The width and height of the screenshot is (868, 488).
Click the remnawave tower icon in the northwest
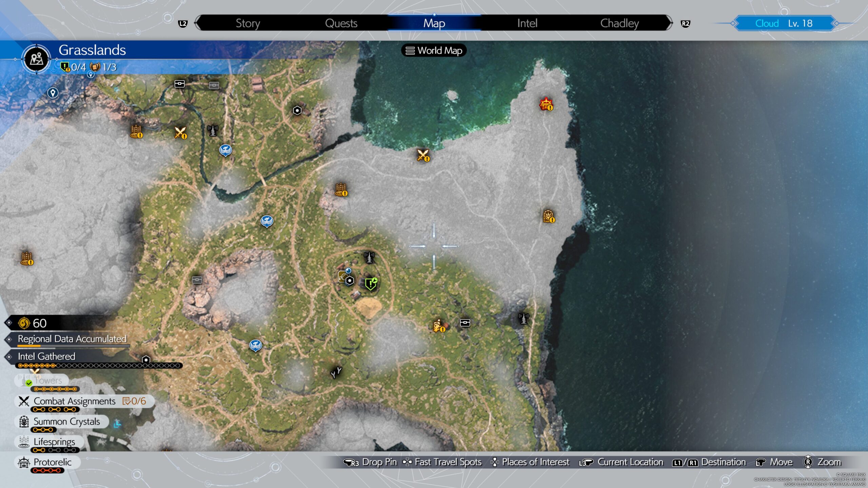[213, 130]
